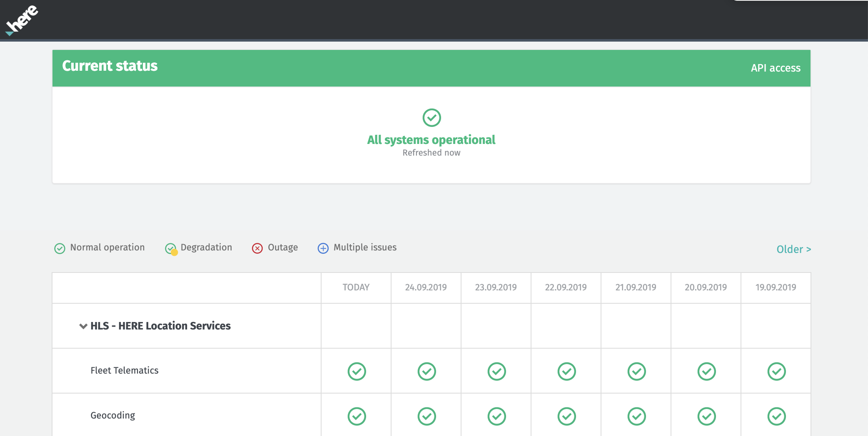Select the Geocoding row label

click(x=113, y=415)
